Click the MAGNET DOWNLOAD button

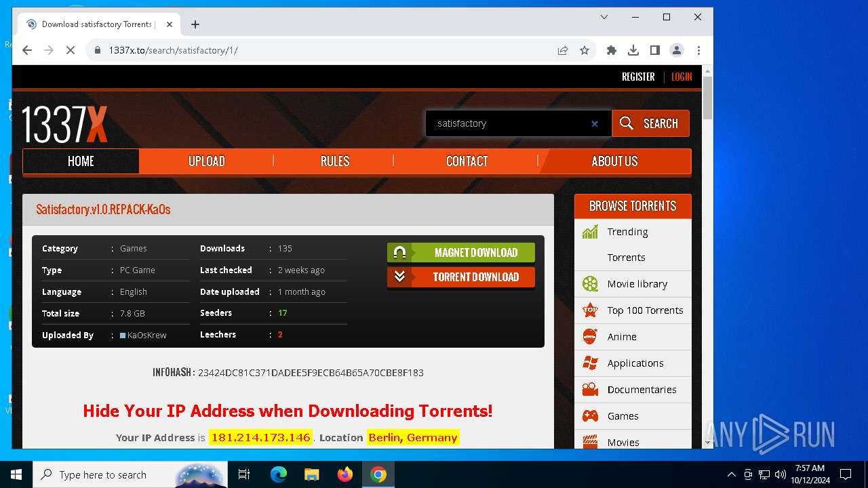click(x=461, y=253)
